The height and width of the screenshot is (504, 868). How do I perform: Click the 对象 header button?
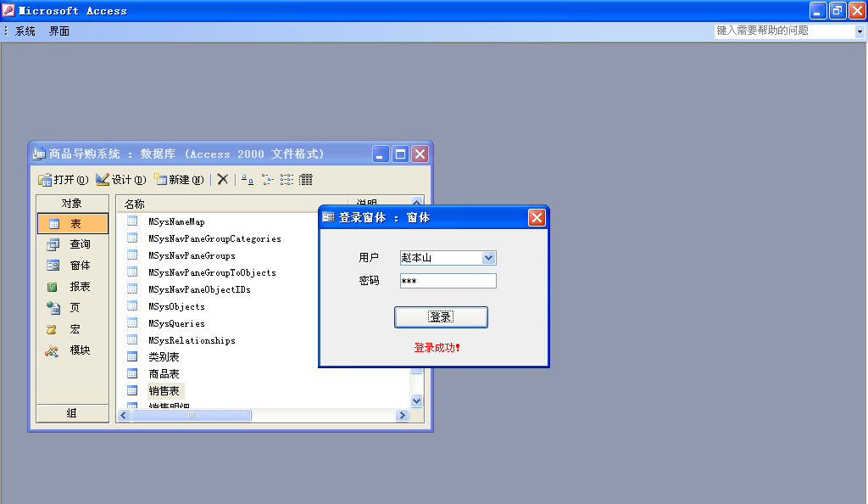[73, 204]
